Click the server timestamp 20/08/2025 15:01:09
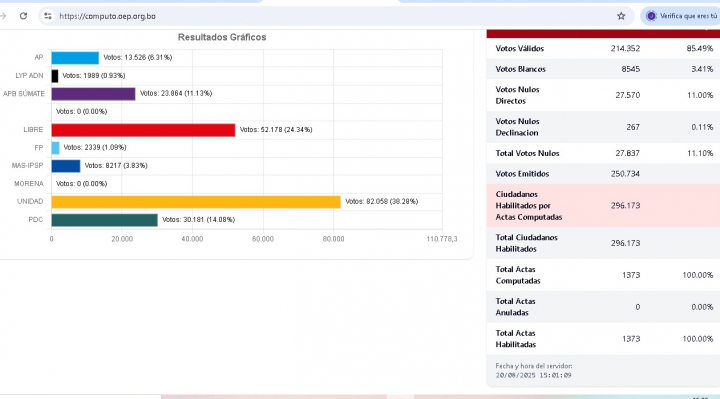This screenshot has height=399, width=720. pos(534,376)
